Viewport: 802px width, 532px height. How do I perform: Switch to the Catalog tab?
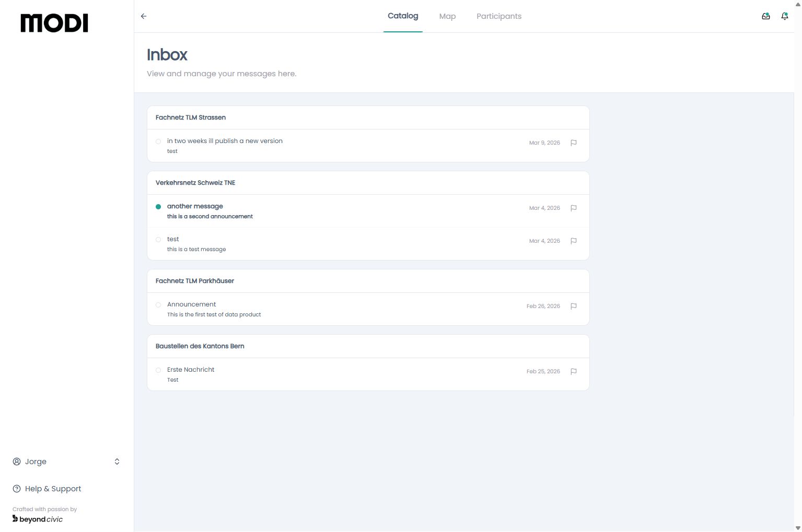point(403,16)
